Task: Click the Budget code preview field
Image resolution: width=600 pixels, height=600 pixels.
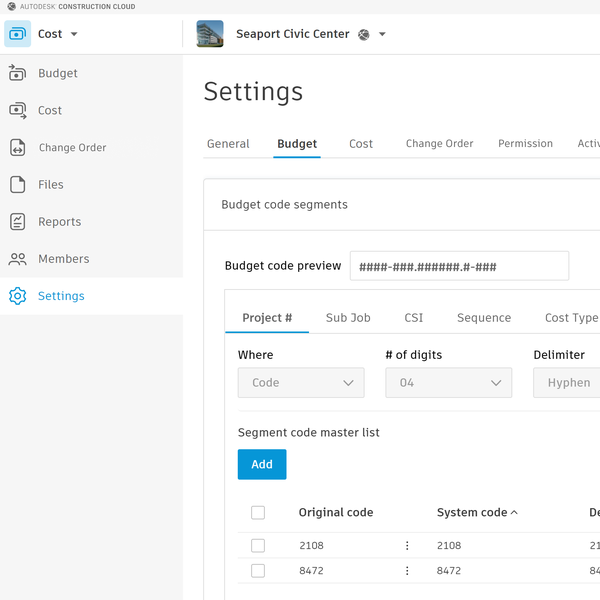Action: 459,266
